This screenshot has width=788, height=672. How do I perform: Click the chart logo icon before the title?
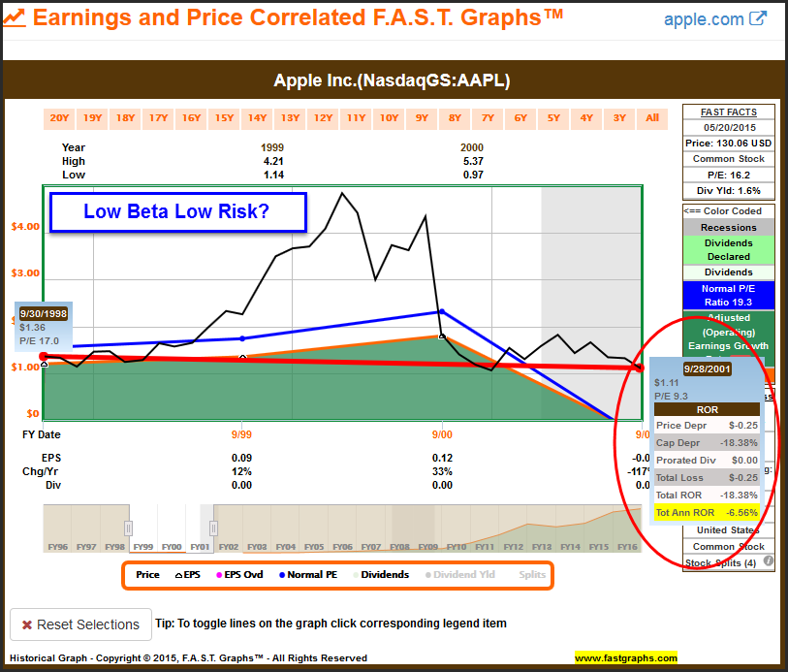(x=15, y=18)
